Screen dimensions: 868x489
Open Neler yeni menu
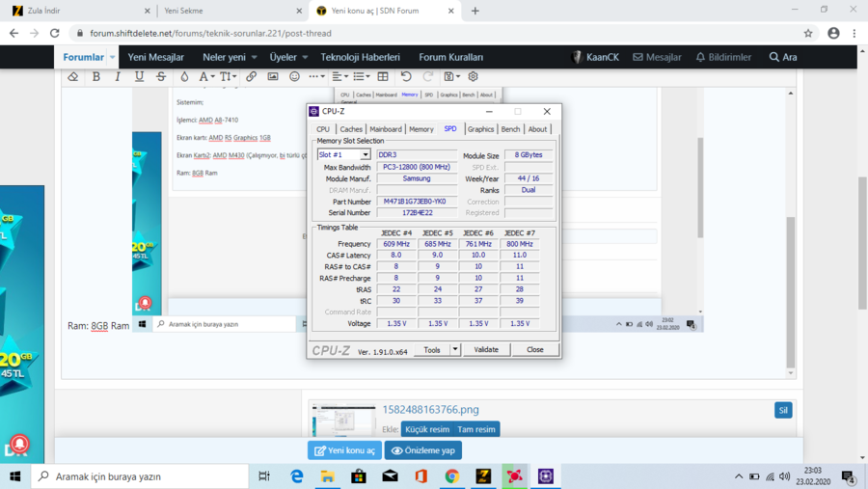tap(230, 57)
